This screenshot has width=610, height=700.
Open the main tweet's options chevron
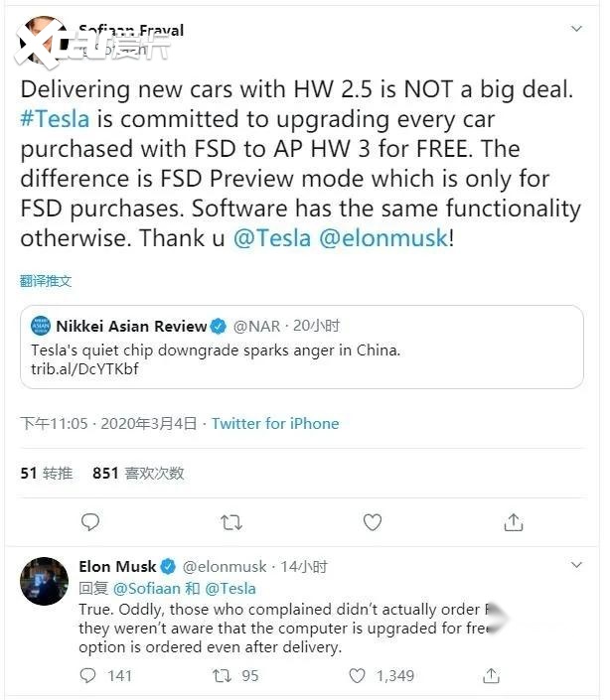click(577, 30)
